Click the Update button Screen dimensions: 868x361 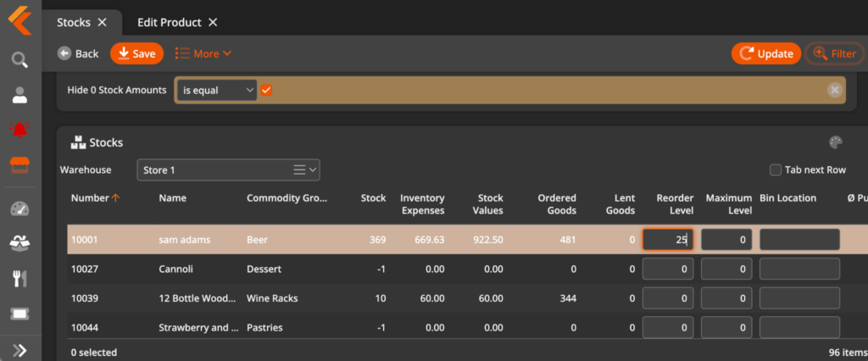[x=766, y=53]
